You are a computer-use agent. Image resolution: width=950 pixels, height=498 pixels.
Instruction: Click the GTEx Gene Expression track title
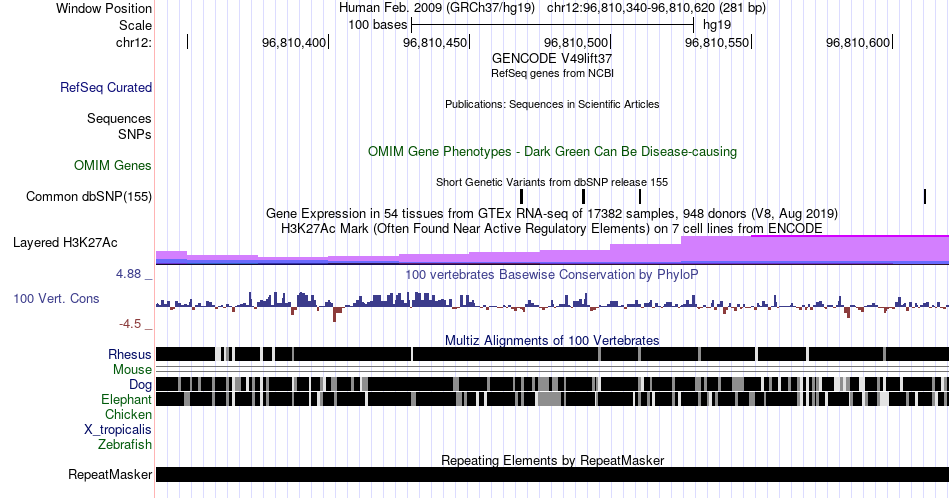[x=552, y=214]
